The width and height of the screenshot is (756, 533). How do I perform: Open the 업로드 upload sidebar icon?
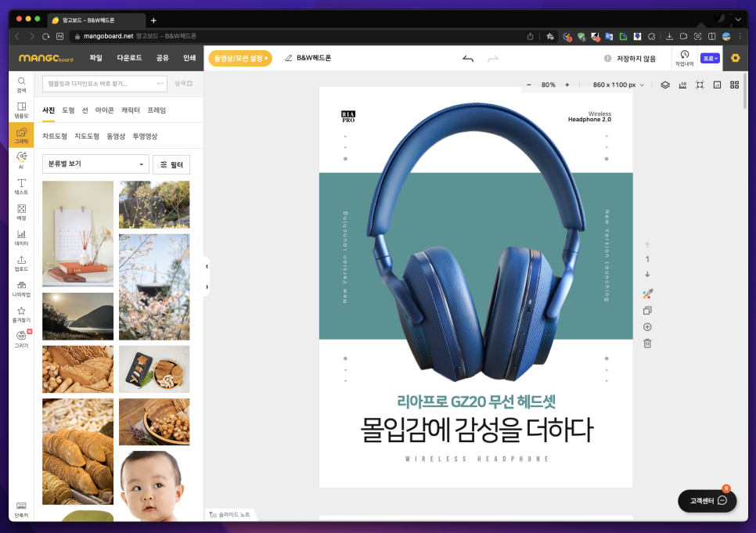(21, 263)
